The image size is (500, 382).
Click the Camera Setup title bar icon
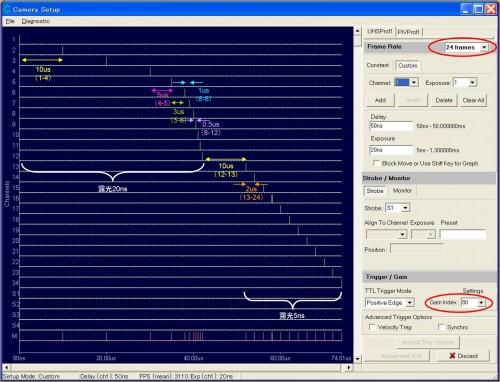point(7,9)
